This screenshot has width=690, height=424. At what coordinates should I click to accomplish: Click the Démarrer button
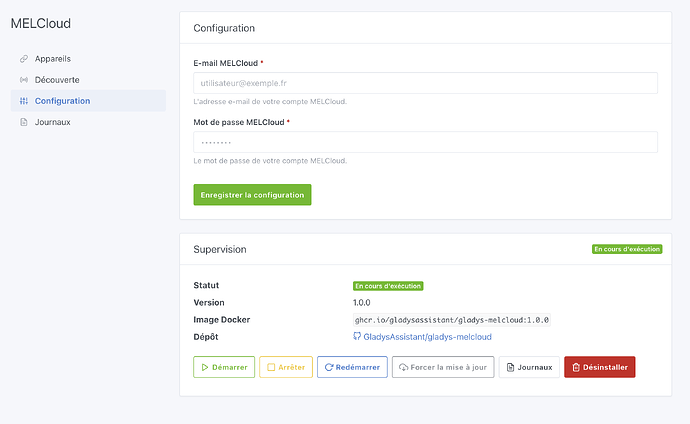[x=224, y=367]
